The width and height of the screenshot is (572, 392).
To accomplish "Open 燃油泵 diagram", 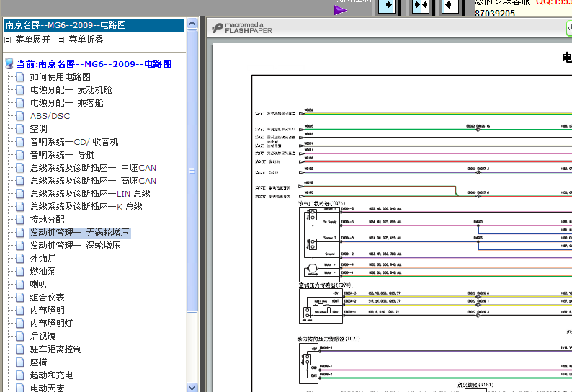I will tap(43, 272).
